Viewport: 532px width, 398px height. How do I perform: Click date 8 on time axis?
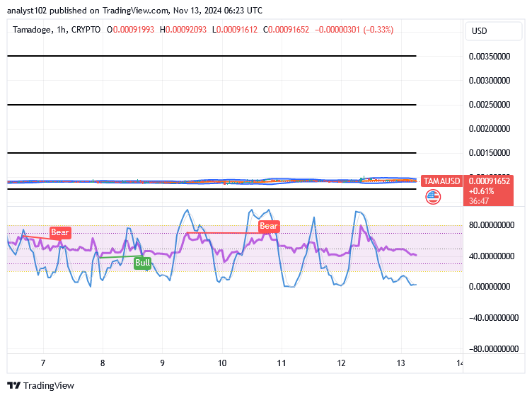[x=103, y=363]
